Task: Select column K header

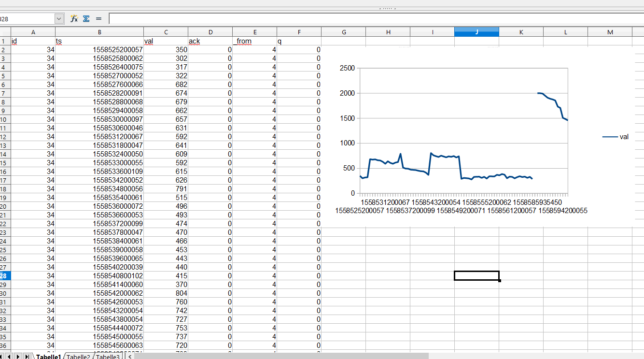Action: tap(521, 32)
